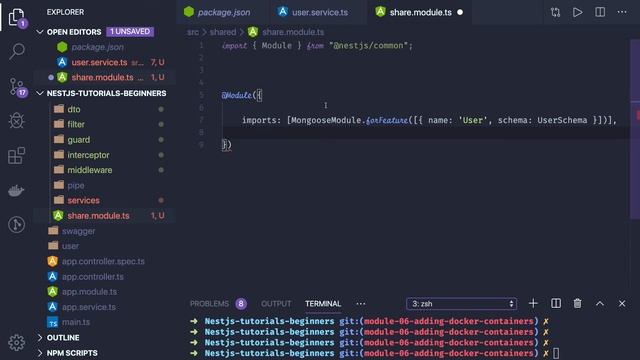Click the forFeature method in line 7
The width and height of the screenshot is (640, 360).
[387, 120]
